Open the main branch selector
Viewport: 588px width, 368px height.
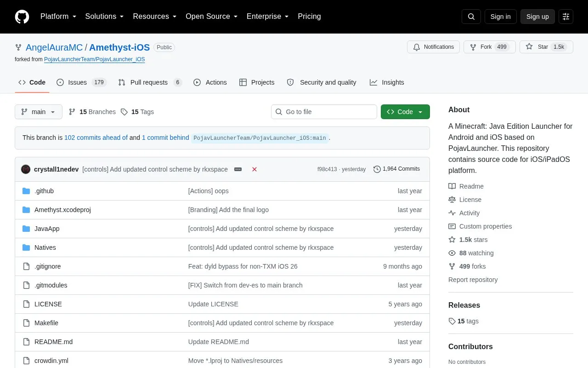pyautogui.click(x=39, y=112)
